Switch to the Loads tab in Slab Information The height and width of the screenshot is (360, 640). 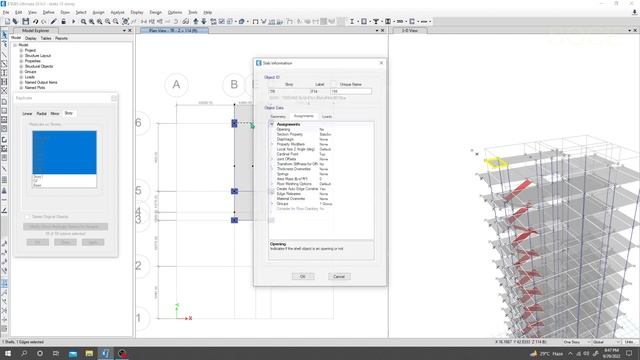tap(327, 117)
